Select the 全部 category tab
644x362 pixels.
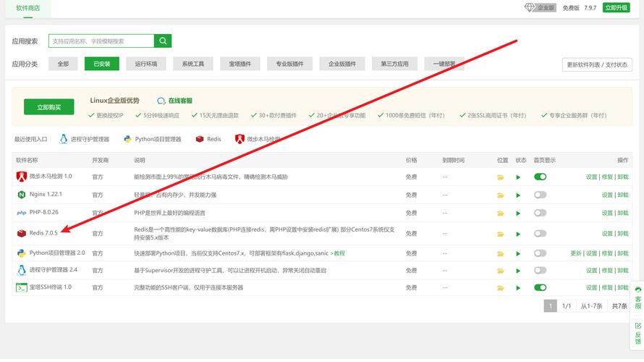pos(63,64)
